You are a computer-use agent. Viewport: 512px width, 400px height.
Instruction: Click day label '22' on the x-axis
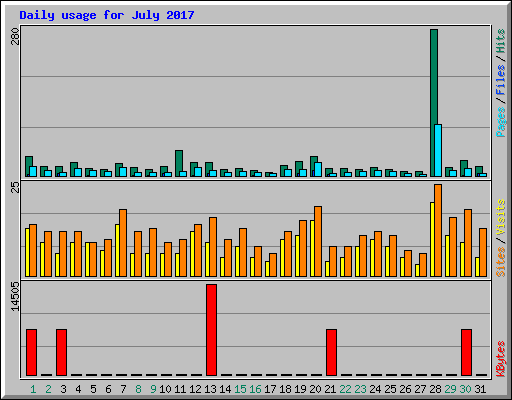[x=345, y=389]
